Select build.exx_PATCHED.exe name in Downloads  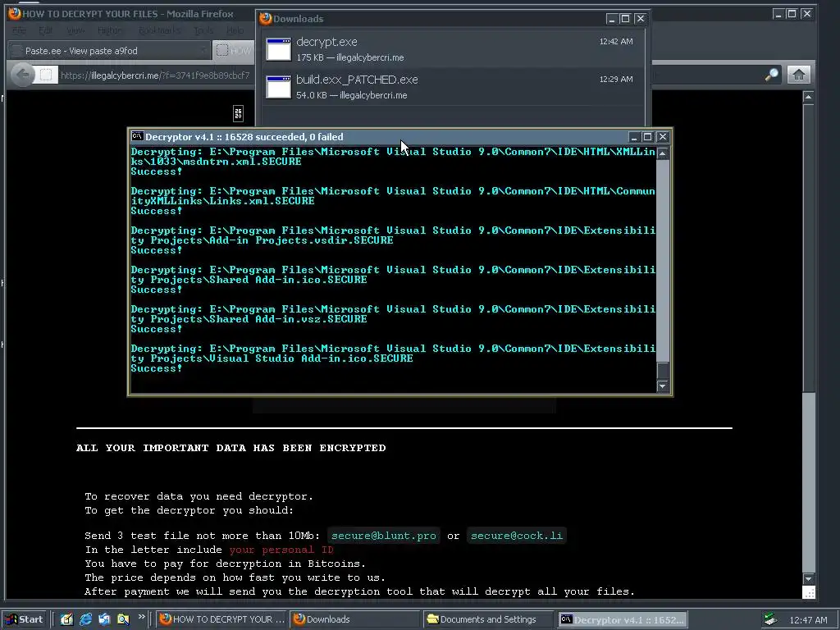pos(357,80)
